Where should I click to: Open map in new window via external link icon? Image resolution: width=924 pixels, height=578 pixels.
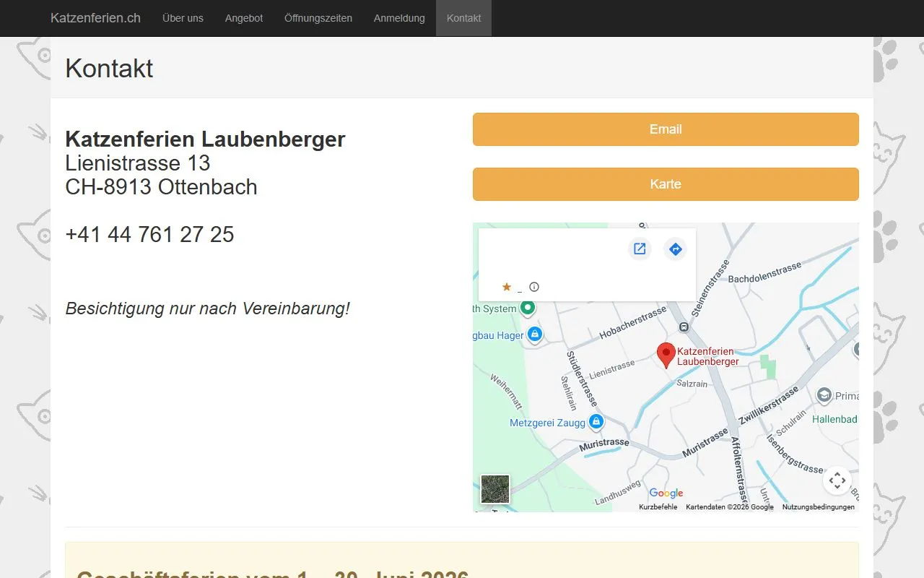pos(640,248)
